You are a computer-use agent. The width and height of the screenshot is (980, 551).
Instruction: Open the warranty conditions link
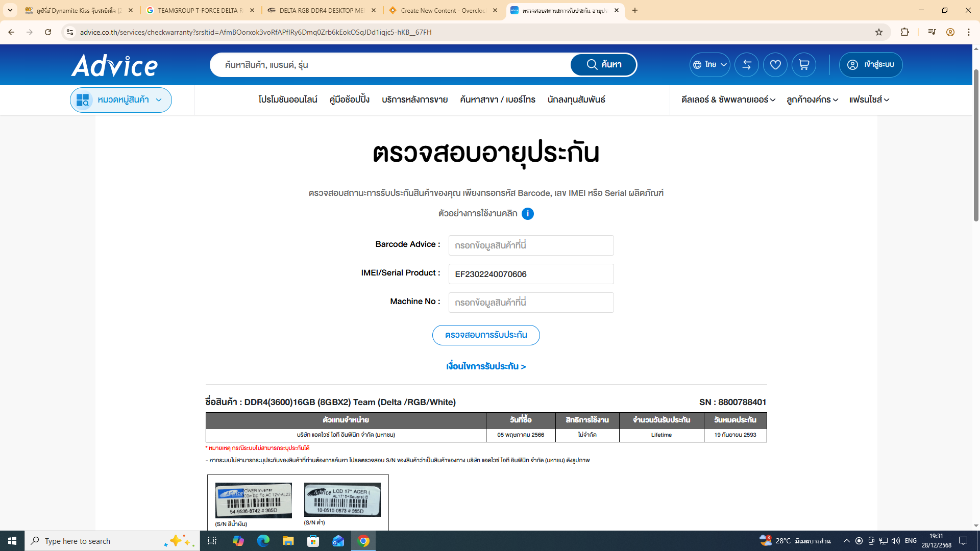485,366
